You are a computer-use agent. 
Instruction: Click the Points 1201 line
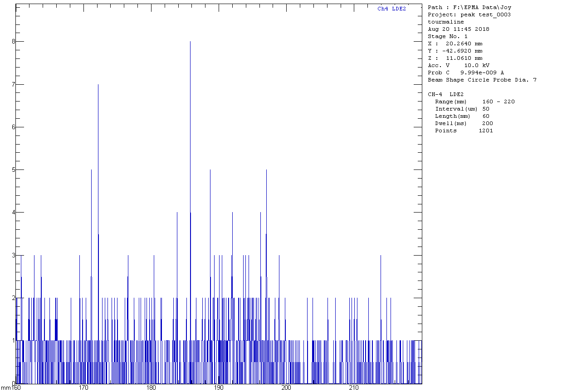tap(464, 131)
